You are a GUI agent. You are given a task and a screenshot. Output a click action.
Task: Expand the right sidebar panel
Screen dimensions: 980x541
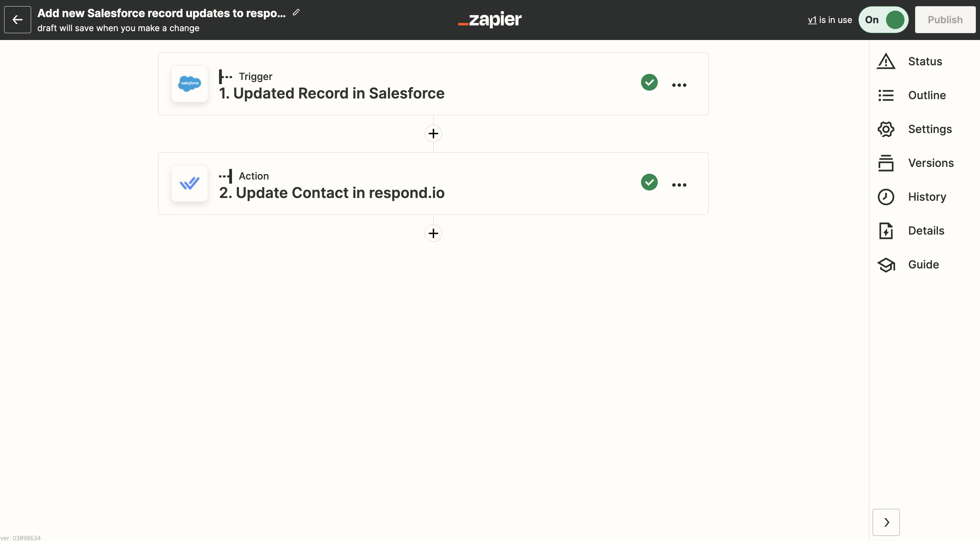(886, 522)
